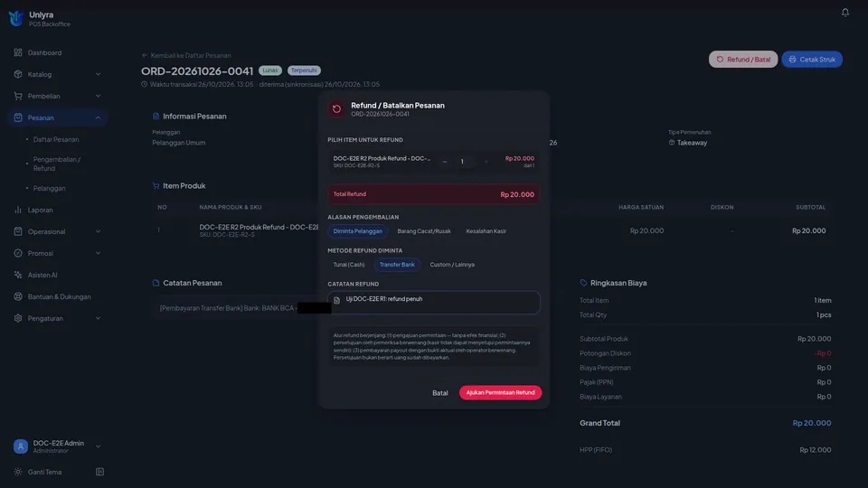868x488 pixels.
Task: Expand the Katalog menu chevron
Action: pos(98,74)
